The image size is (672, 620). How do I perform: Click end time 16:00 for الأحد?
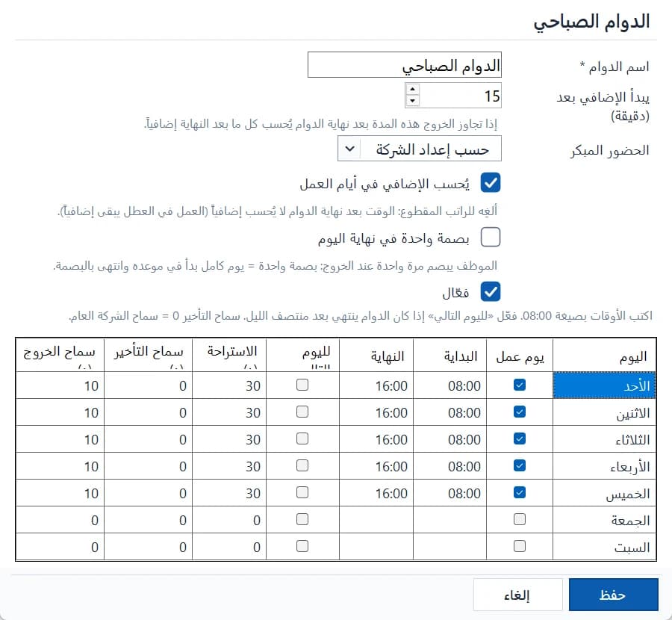(x=376, y=385)
